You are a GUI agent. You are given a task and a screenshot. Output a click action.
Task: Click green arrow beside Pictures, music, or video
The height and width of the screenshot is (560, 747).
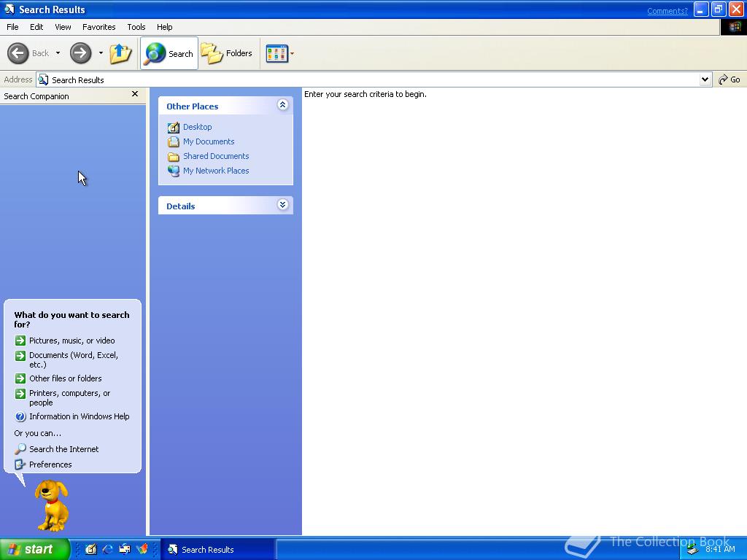coord(20,341)
